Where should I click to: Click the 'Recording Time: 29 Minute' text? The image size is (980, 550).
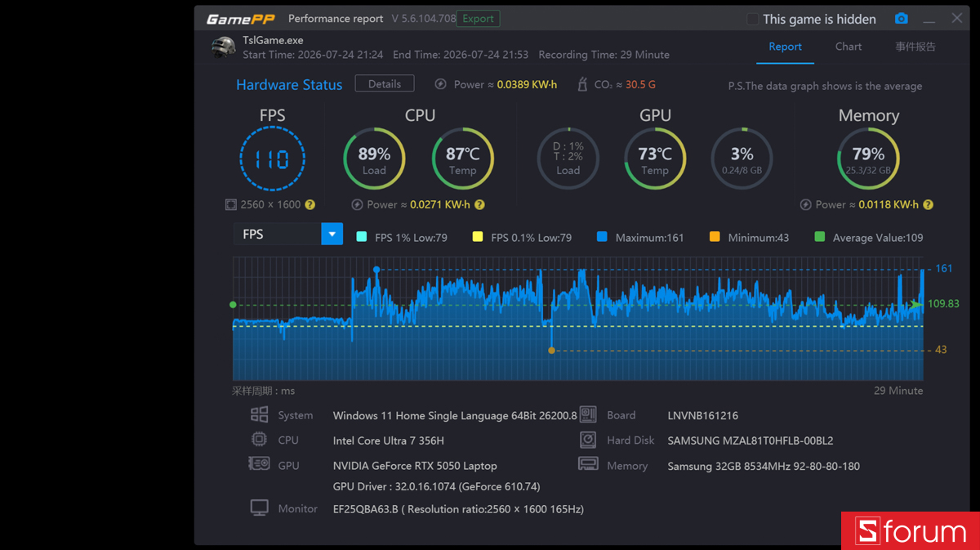pyautogui.click(x=604, y=55)
